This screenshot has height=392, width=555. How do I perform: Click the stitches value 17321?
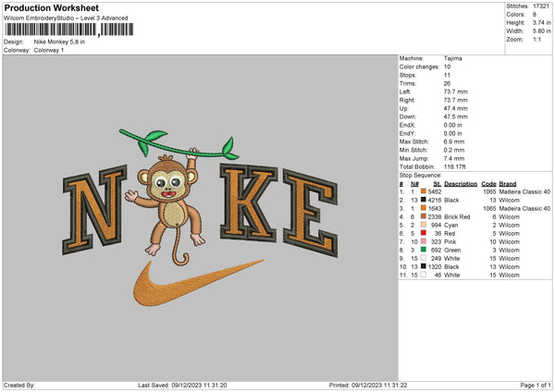point(541,6)
